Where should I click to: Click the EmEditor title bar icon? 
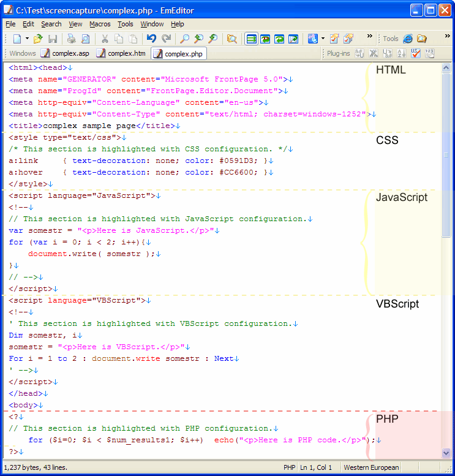pyautogui.click(x=9, y=10)
